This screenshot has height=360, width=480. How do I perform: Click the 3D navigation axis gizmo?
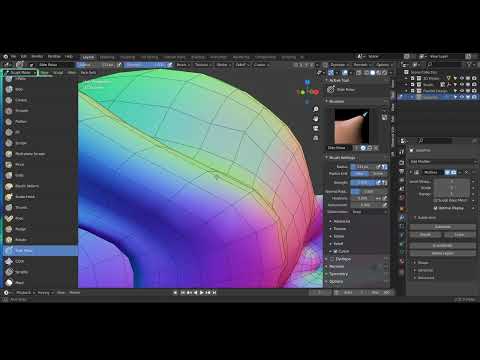tap(308, 91)
